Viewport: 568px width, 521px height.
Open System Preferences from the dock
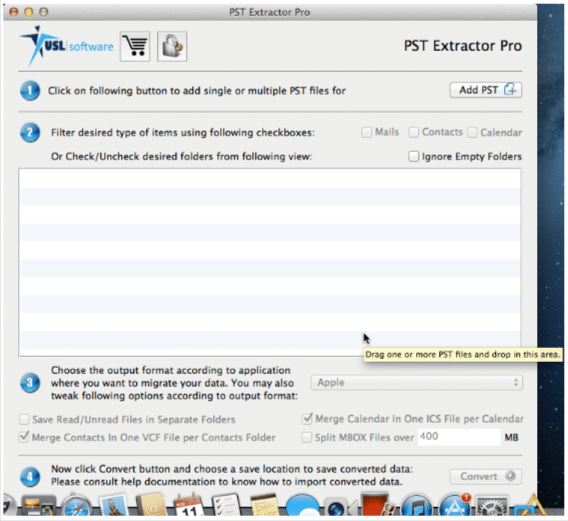tap(492, 506)
